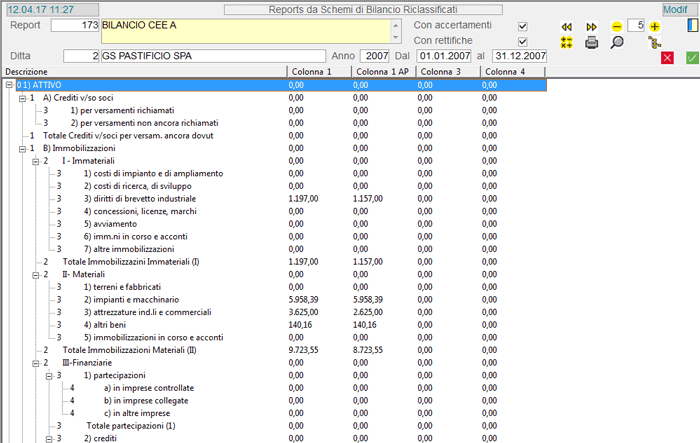This screenshot has width=700, height=443.
Task: Click the Dal date field 01.01.2007
Action: click(444, 56)
